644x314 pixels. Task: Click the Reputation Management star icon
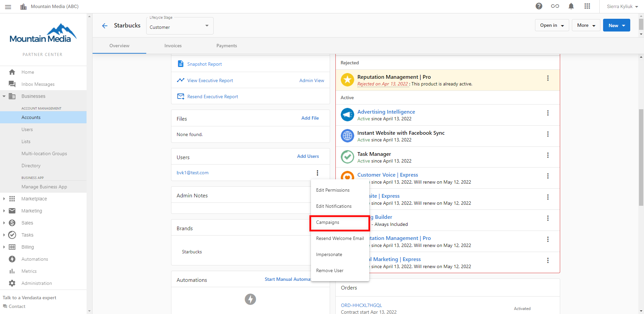point(347,80)
